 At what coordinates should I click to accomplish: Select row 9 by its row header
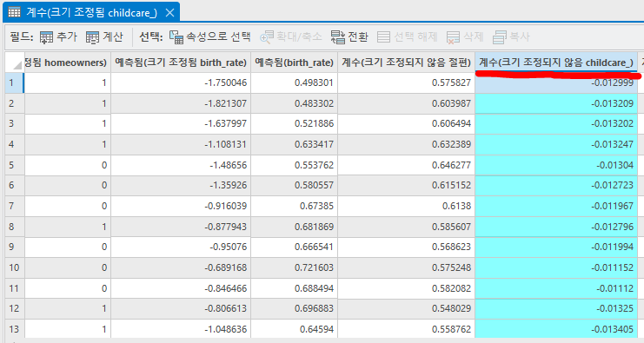(x=15, y=247)
